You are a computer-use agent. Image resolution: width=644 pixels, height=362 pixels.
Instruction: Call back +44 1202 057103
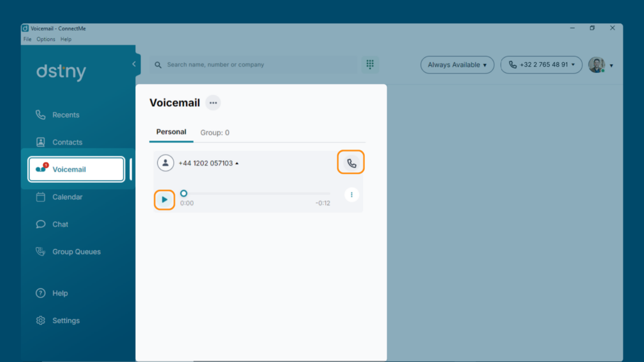(351, 163)
